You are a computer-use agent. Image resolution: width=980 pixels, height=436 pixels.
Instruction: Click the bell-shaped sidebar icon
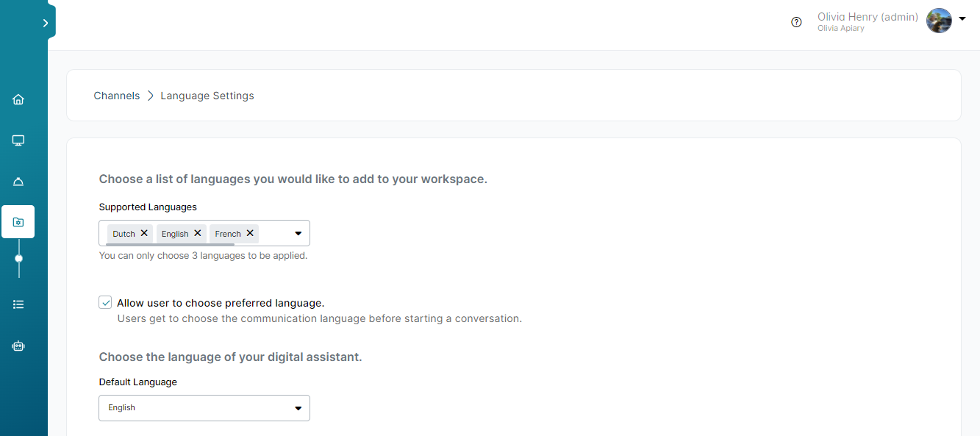18,182
